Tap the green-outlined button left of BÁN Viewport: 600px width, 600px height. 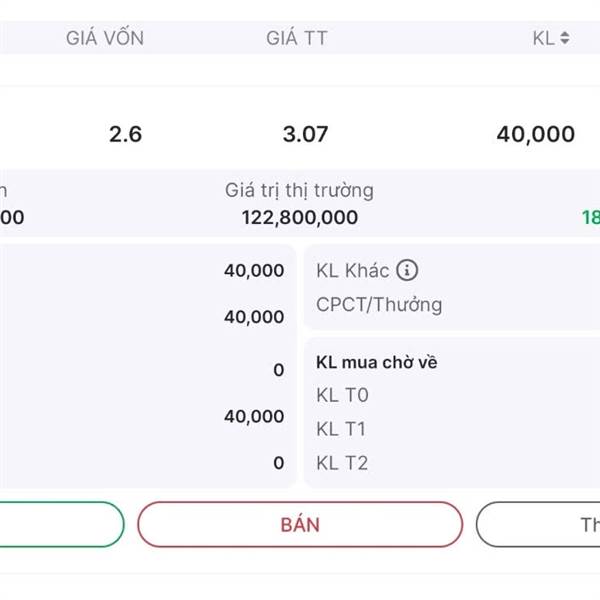point(61,524)
